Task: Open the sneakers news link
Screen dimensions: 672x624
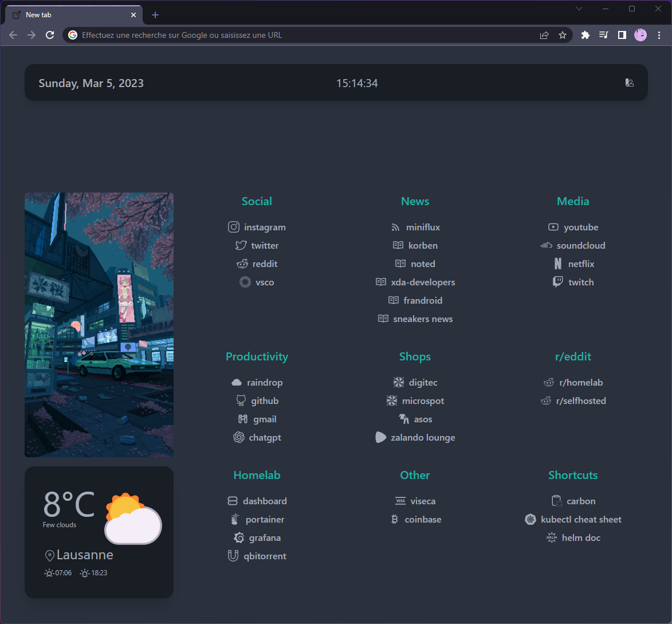Action: [415, 319]
